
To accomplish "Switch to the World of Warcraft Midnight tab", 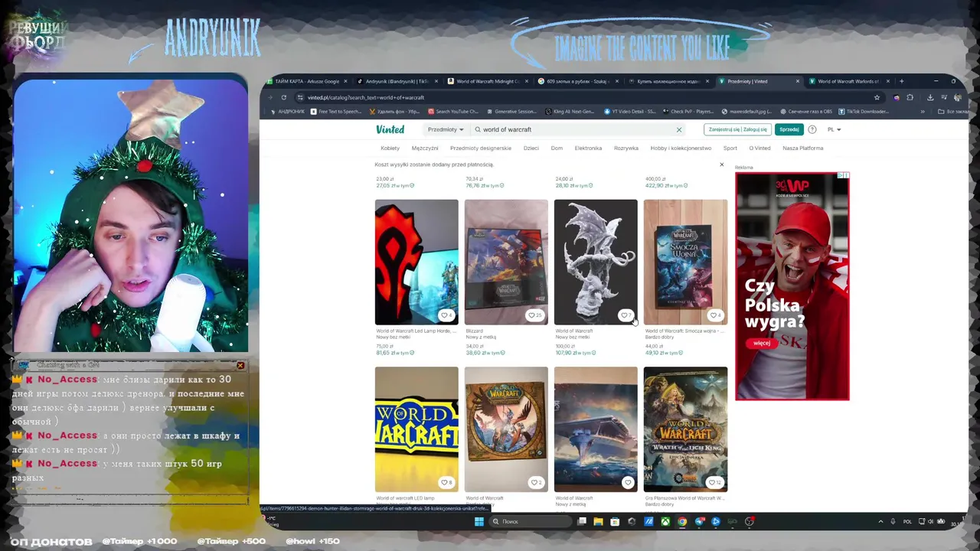I will (487, 81).
